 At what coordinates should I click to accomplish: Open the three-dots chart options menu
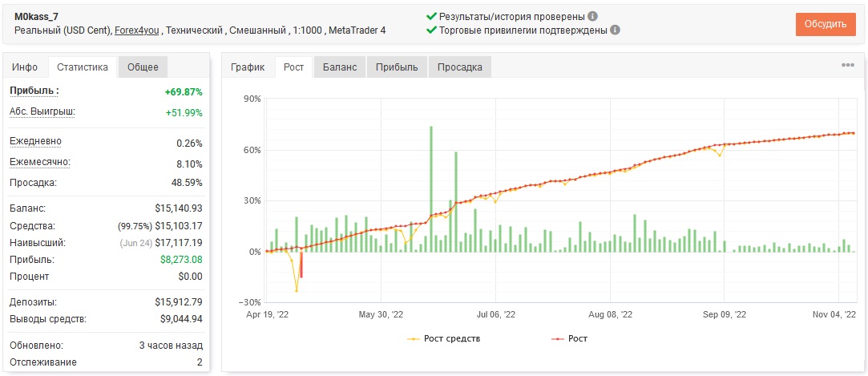click(x=847, y=65)
